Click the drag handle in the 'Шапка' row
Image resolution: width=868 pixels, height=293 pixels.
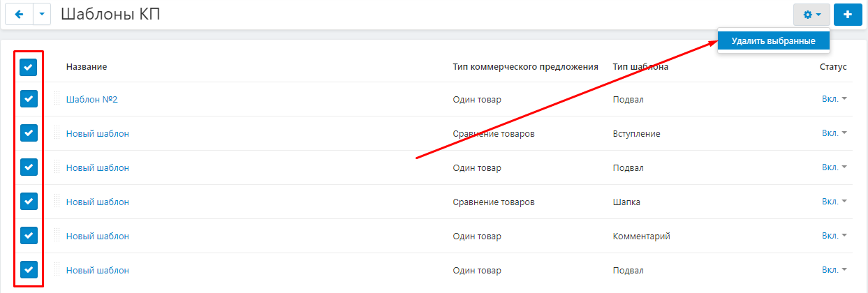57,202
